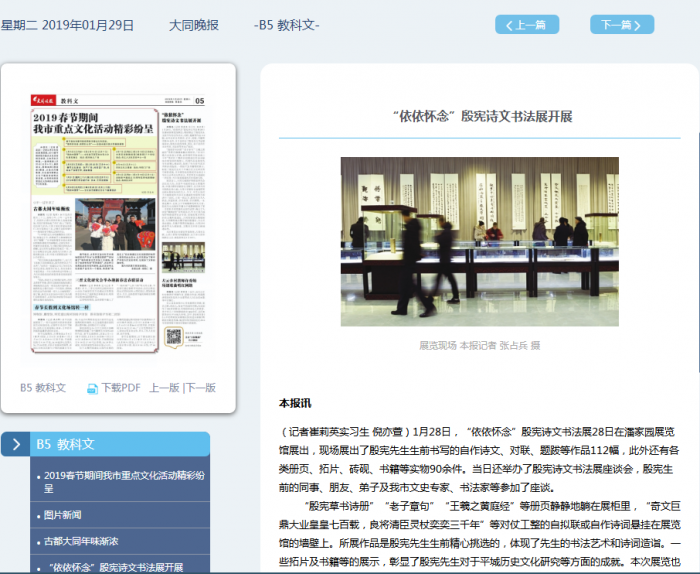Click the PDF download icon
Viewport: 700px width, 574px height.
click(x=92, y=388)
